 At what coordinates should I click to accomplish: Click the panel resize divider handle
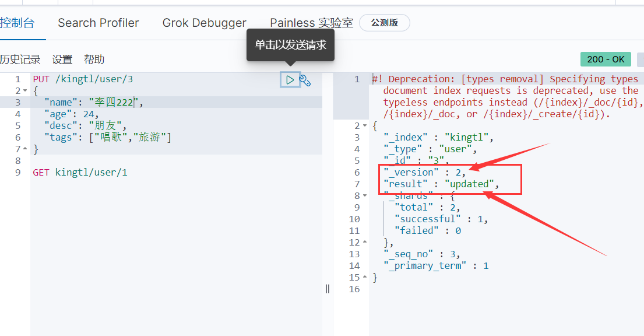(x=328, y=288)
